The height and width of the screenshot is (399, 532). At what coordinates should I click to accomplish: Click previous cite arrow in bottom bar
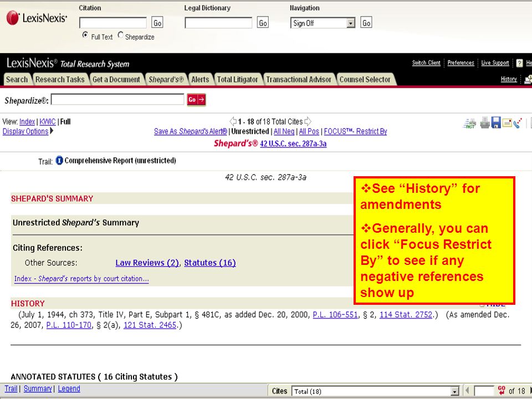[x=468, y=391]
